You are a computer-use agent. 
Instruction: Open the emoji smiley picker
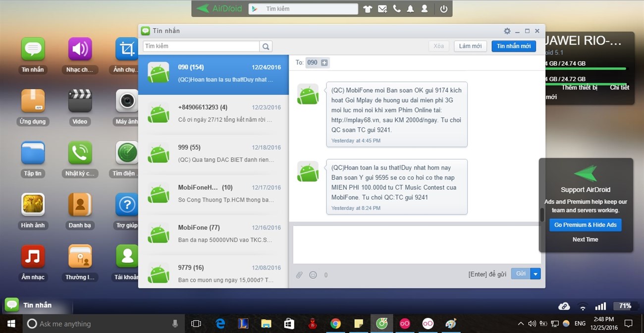coord(313,275)
